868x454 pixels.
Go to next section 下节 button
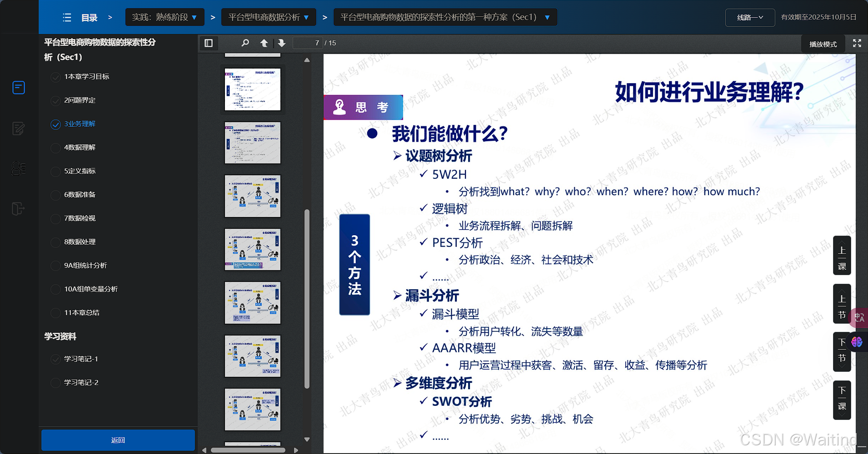tap(842, 352)
